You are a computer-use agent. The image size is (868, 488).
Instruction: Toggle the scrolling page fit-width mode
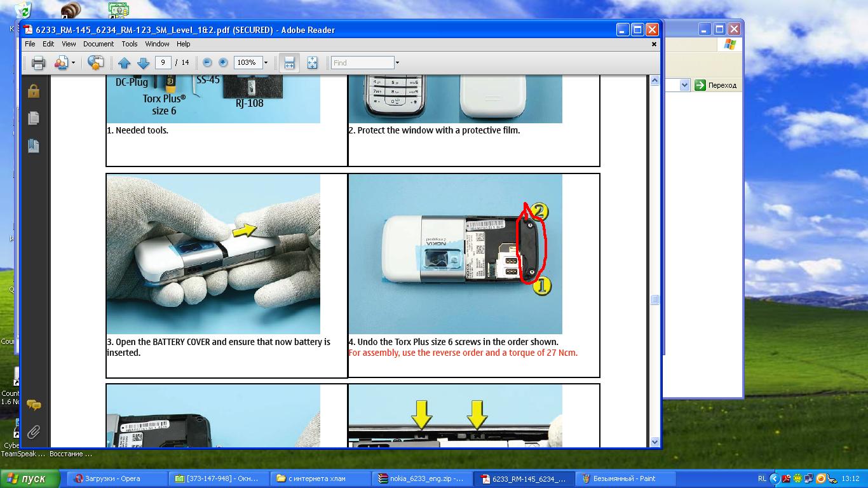coord(289,62)
